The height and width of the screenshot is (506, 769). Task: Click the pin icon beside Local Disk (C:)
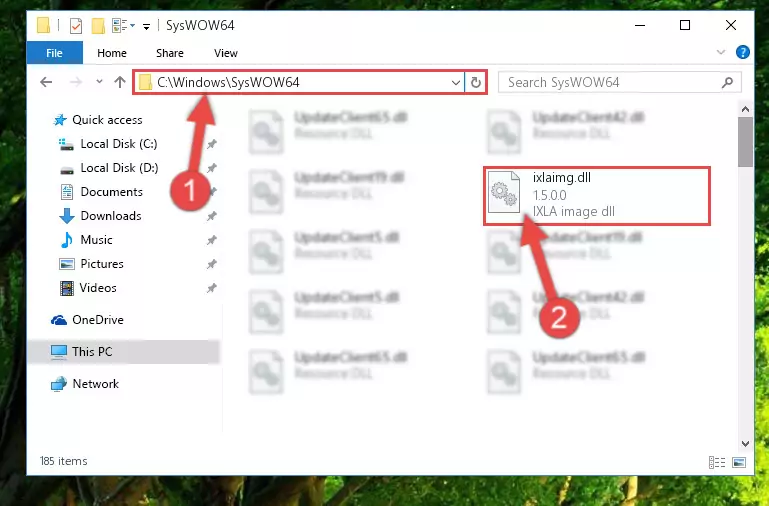[x=211, y=144]
